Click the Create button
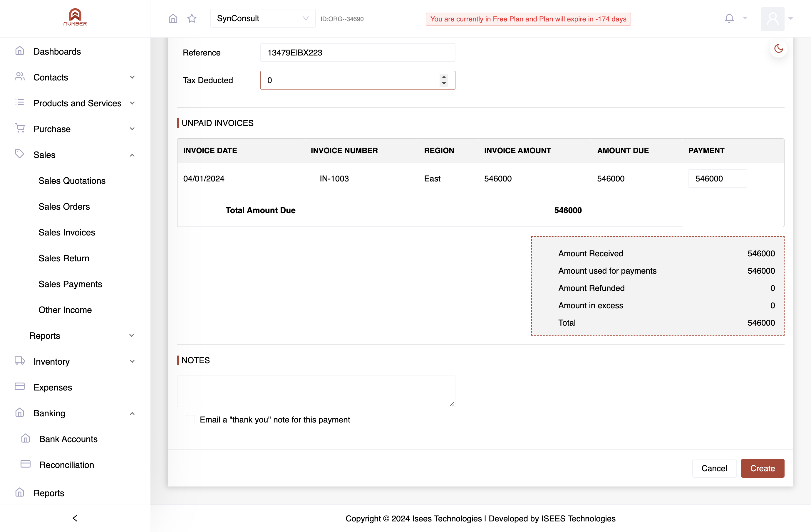This screenshot has width=811, height=532. point(763,468)
